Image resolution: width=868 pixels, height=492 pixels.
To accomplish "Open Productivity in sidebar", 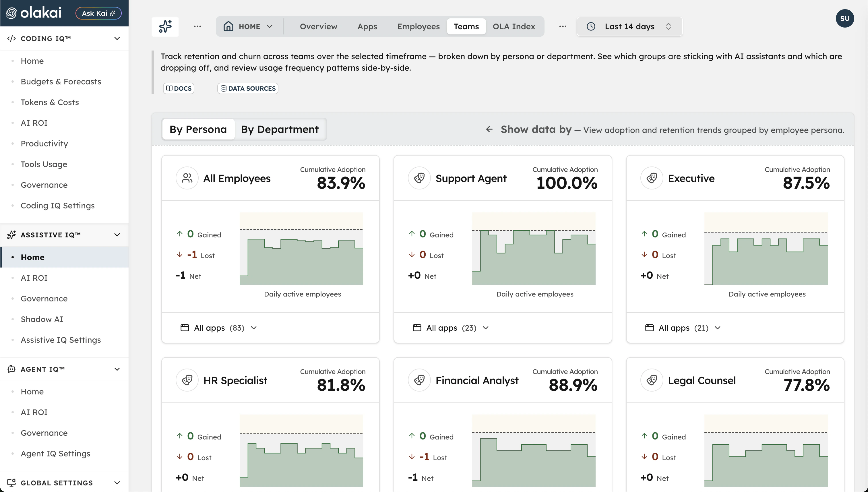I will point(44,143).
